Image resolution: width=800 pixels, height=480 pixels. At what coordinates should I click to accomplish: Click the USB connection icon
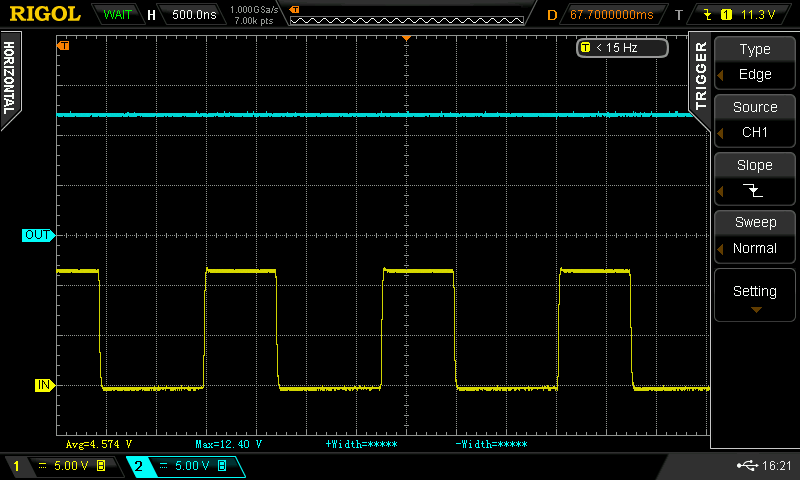[747, 465]
